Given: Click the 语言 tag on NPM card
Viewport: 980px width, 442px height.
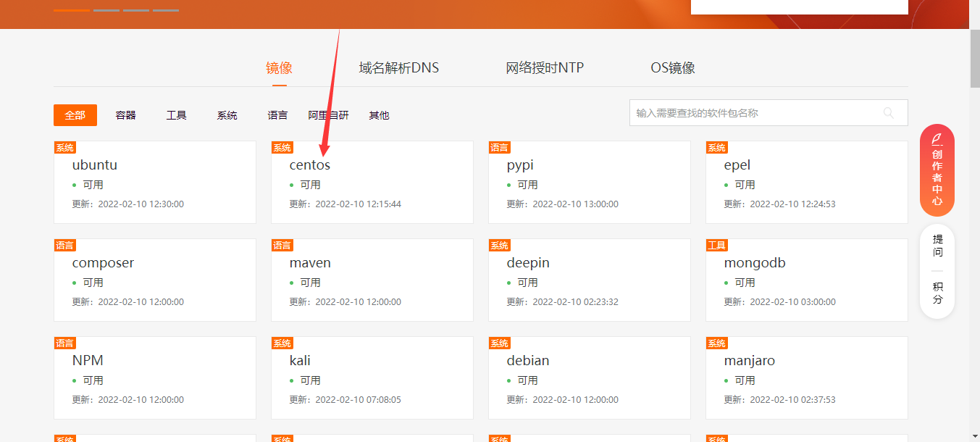Looking at the screenshot, I should [64, 343].
